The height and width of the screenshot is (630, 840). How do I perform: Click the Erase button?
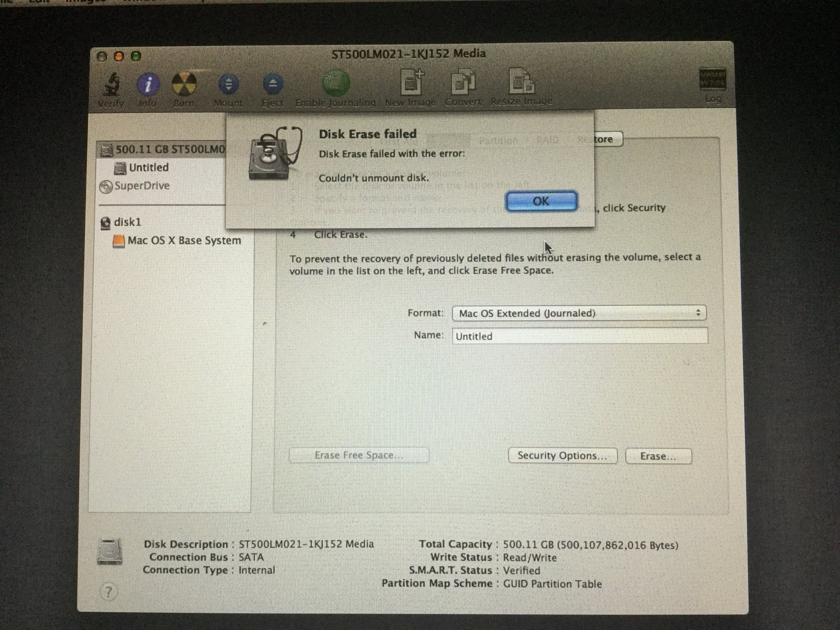658,456
